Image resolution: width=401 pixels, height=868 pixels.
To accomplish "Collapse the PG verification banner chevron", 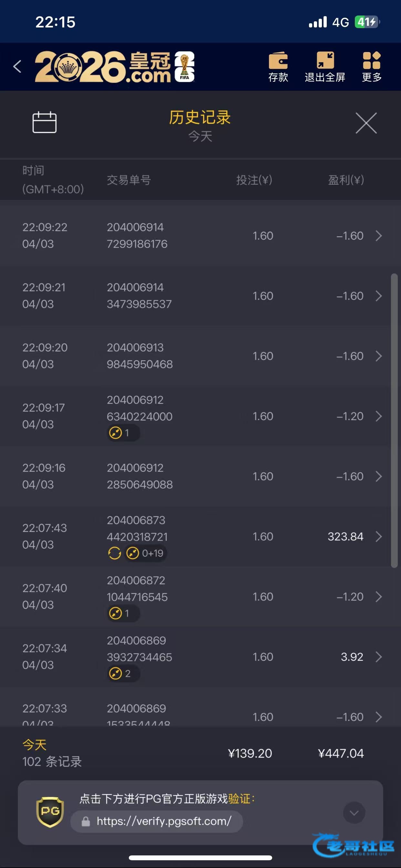I will pos(354,813).
